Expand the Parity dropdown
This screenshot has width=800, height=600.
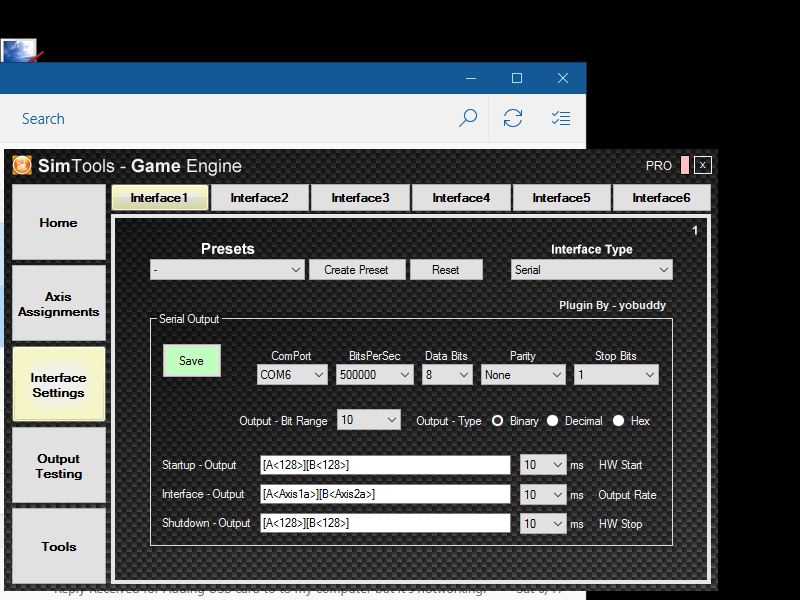coord(523,375)
